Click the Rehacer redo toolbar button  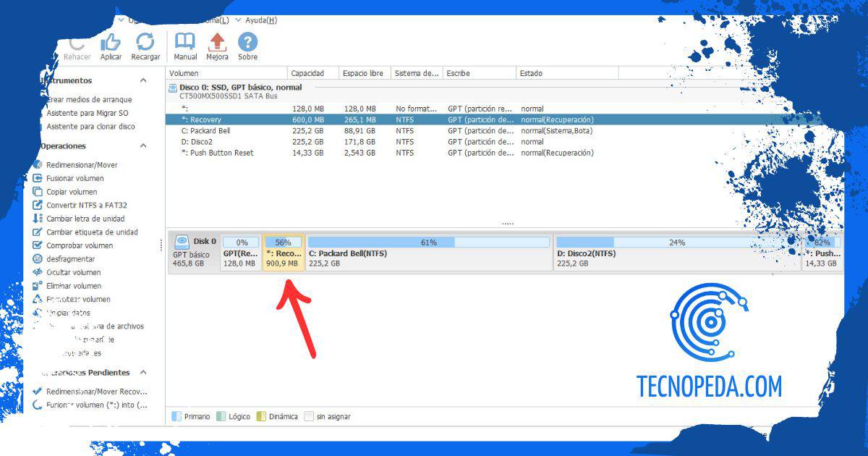(77, 48)
